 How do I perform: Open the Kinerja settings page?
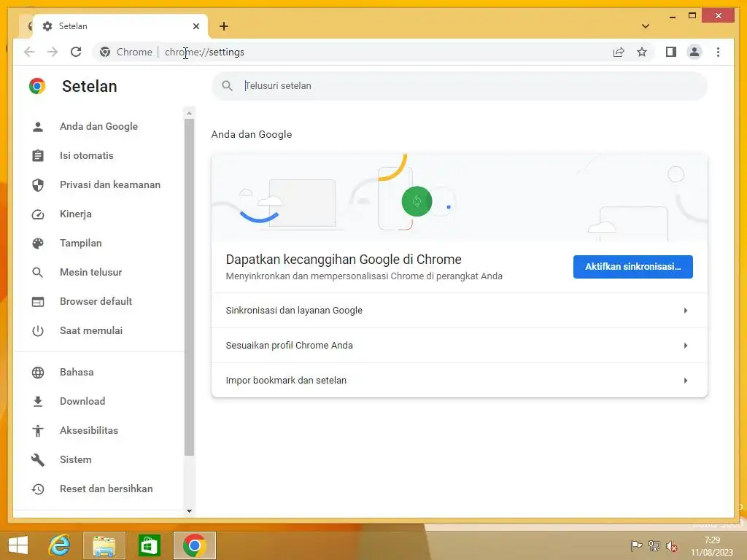[x=76, y=214]
